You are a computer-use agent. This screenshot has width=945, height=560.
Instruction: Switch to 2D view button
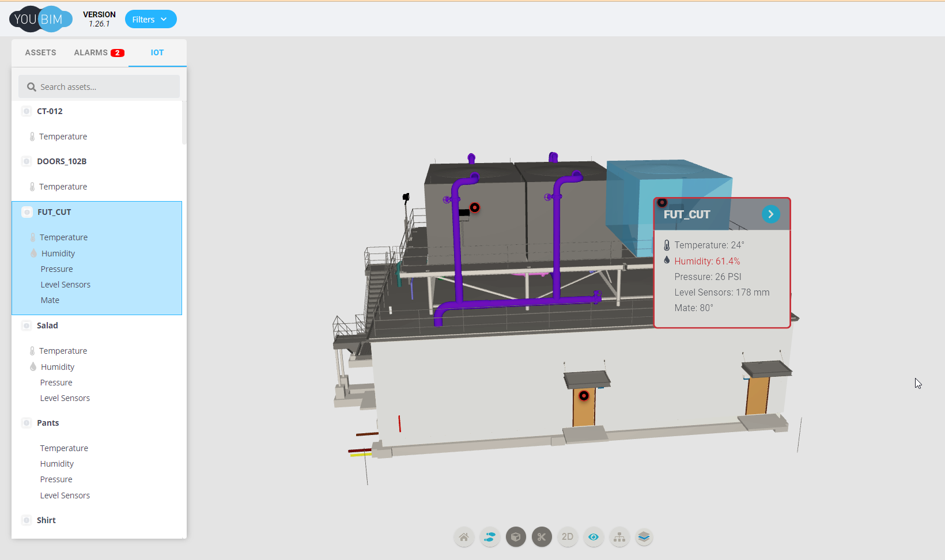(x=568, y=537)
